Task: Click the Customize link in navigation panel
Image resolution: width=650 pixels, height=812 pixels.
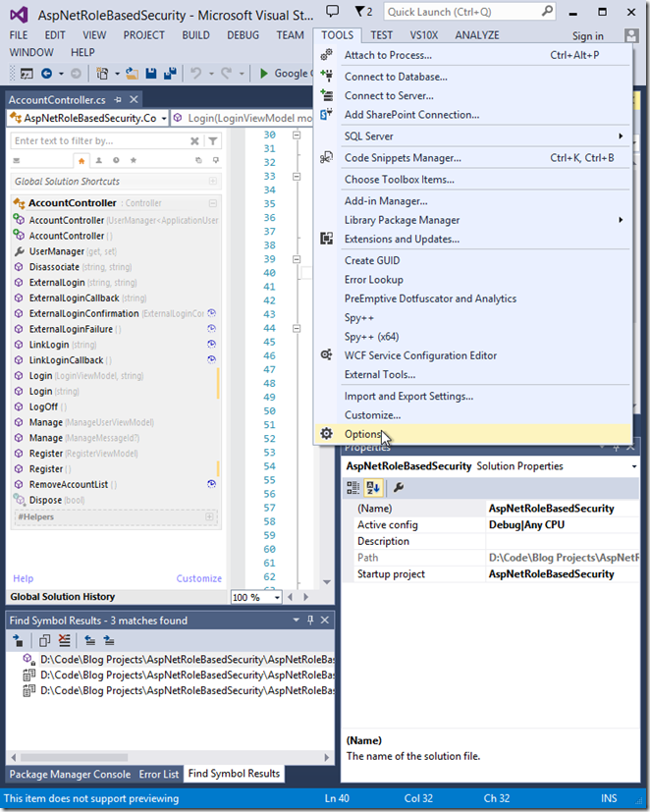Action: 199,578
